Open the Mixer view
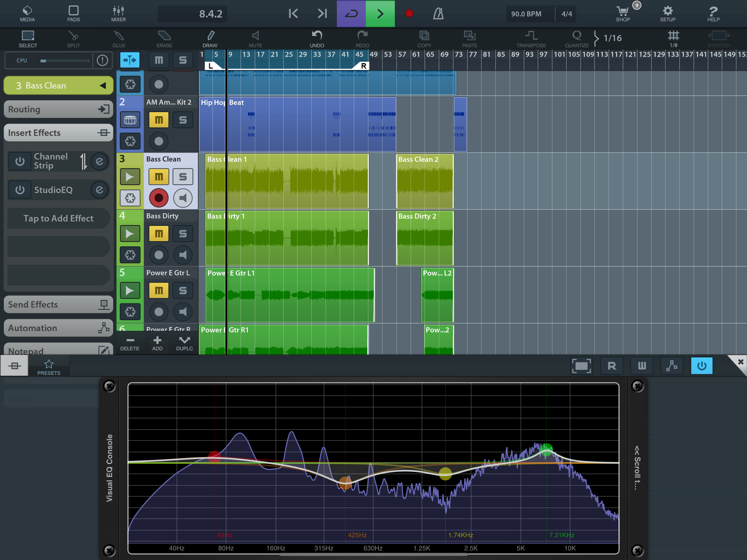This screenshot has width=747, height=560. (118, 14)
